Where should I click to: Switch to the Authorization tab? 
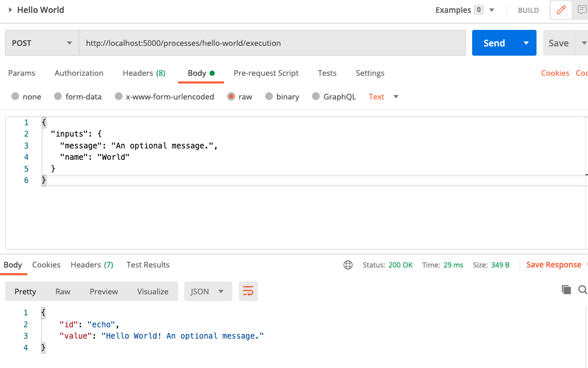(79, 73)
